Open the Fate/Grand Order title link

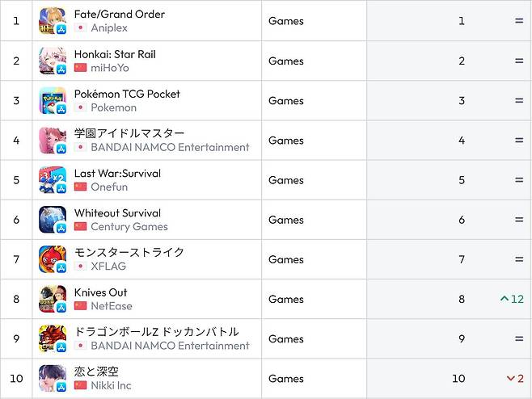pos(119,15)
